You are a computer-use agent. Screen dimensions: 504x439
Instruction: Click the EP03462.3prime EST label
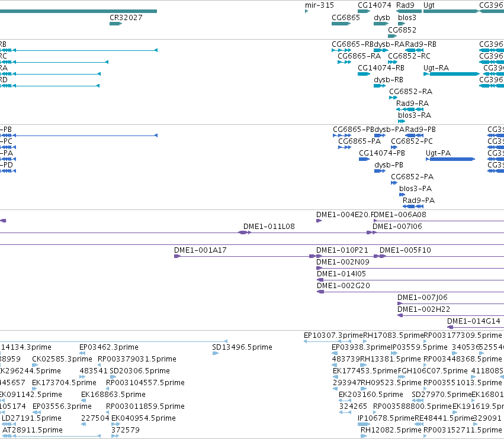(x=108, y=347)
